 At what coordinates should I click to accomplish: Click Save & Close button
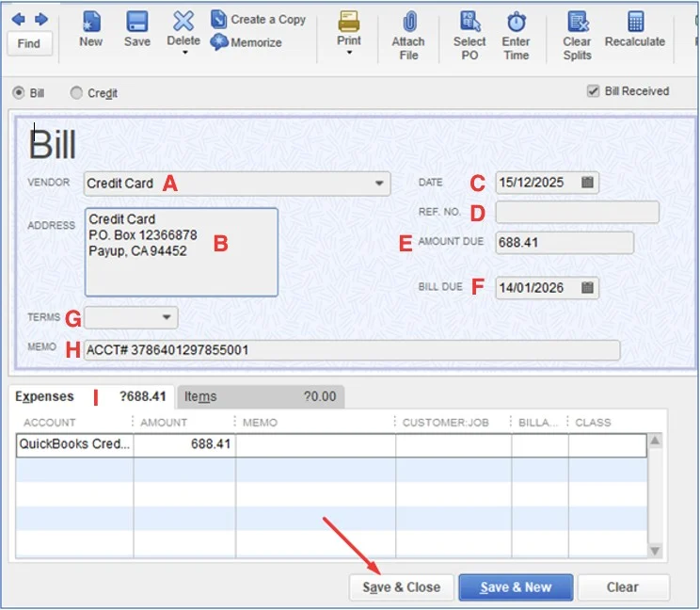coord(402,587)
